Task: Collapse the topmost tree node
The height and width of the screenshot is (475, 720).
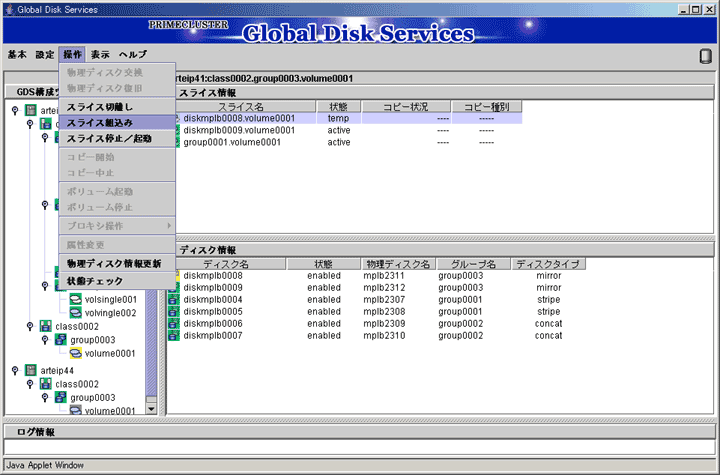Action: [x=15, y=110]
